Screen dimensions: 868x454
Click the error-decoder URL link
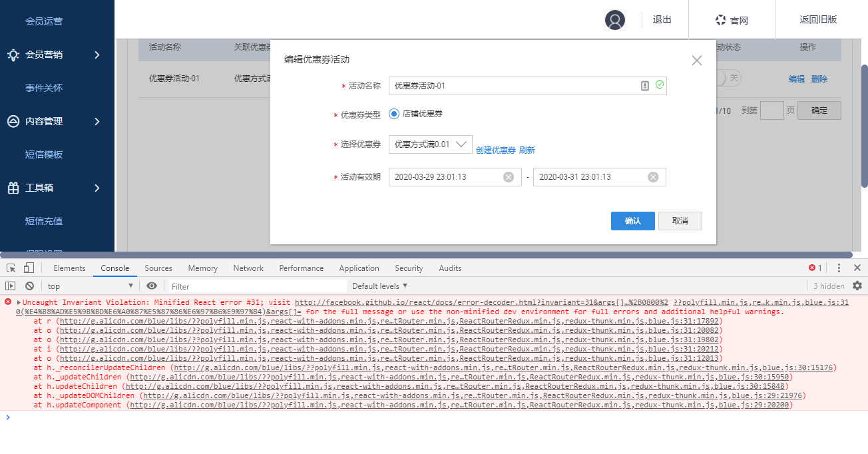pos(481,302)
